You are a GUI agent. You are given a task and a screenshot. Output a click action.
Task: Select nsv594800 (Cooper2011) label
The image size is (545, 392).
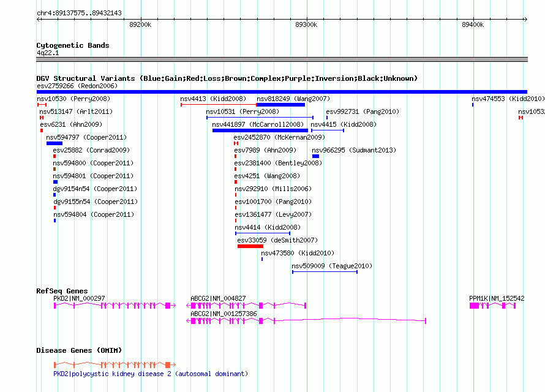point(93,163)
